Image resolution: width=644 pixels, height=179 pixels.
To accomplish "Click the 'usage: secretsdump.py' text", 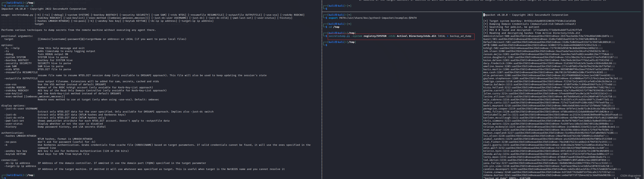I will (x=17, y=15).
